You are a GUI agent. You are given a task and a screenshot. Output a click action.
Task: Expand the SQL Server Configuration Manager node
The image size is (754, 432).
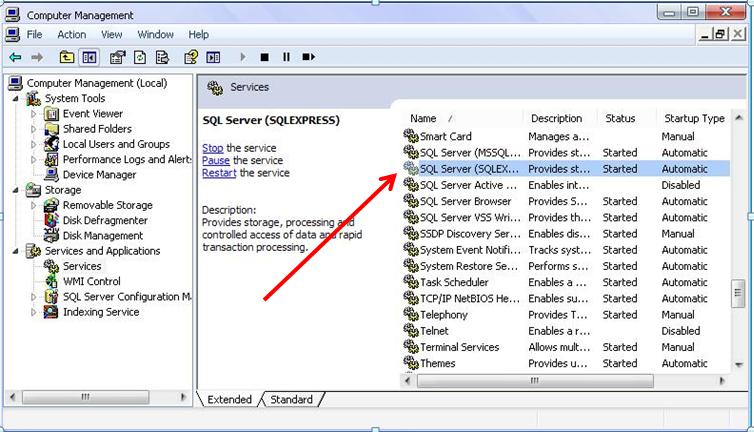(x=34, y=297)
